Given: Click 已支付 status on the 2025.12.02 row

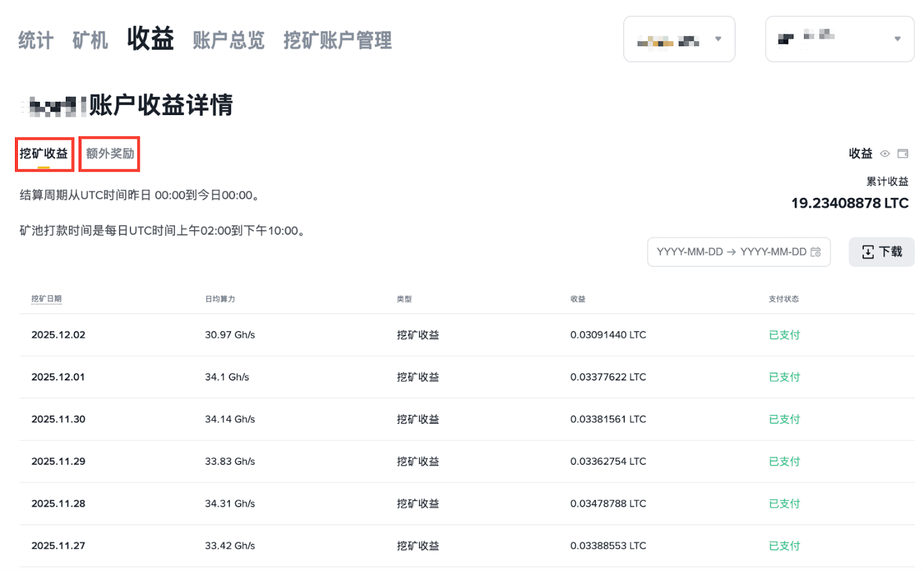Looking at the screenshot, I should tap(784, 335).
